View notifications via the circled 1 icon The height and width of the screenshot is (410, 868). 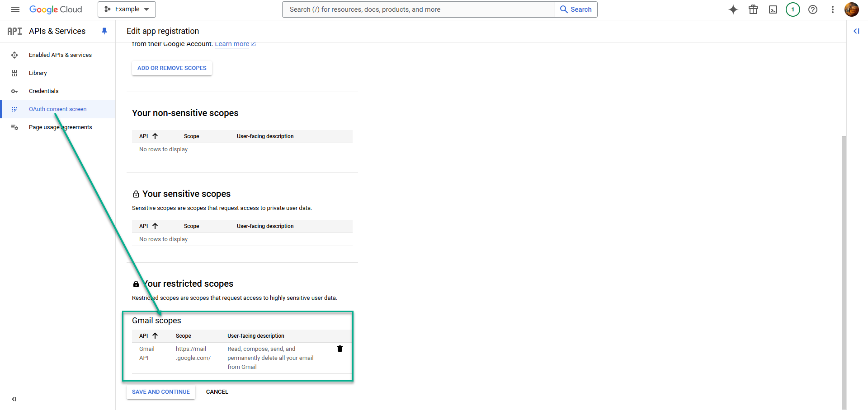[x=793, y=9]
